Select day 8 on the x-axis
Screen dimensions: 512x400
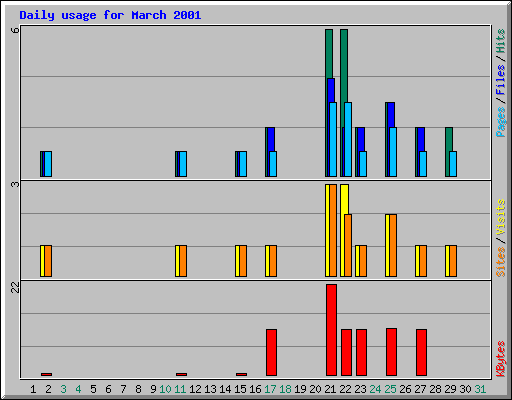point(138,389)
